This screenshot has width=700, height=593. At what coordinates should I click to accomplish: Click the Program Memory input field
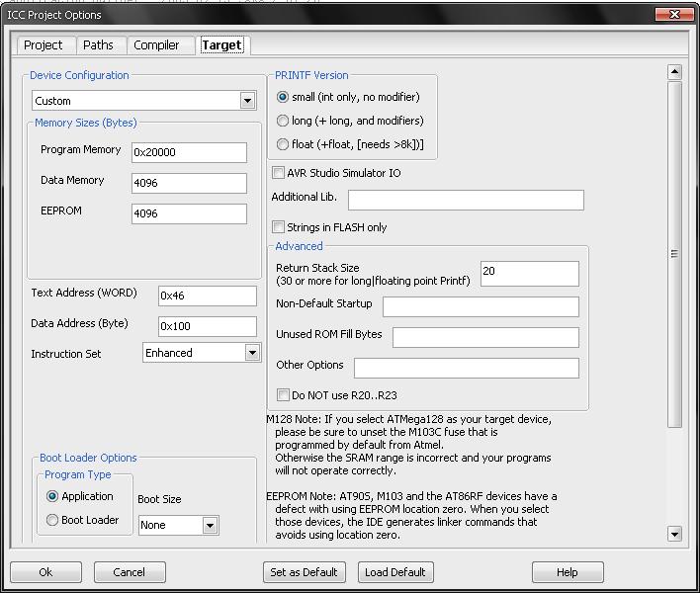188,152
